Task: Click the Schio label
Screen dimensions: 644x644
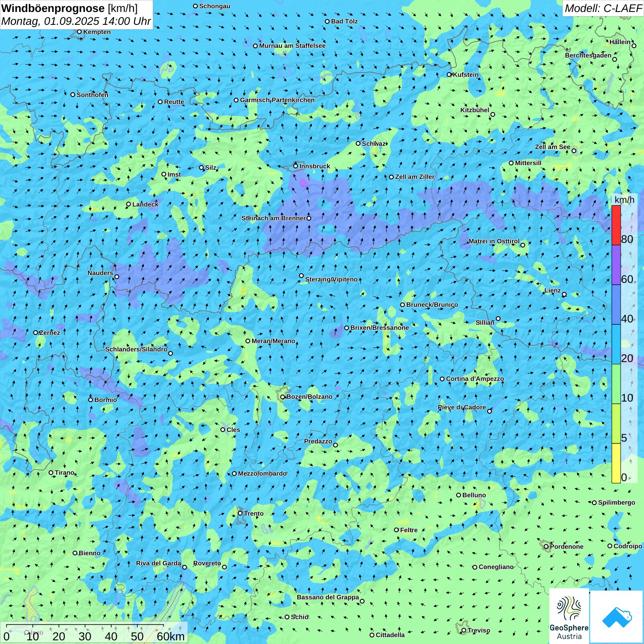Action: pos(300,617)
